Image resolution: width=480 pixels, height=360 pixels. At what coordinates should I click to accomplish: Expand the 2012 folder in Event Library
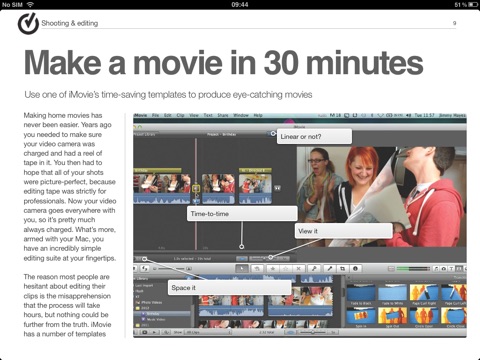point(143,308)
